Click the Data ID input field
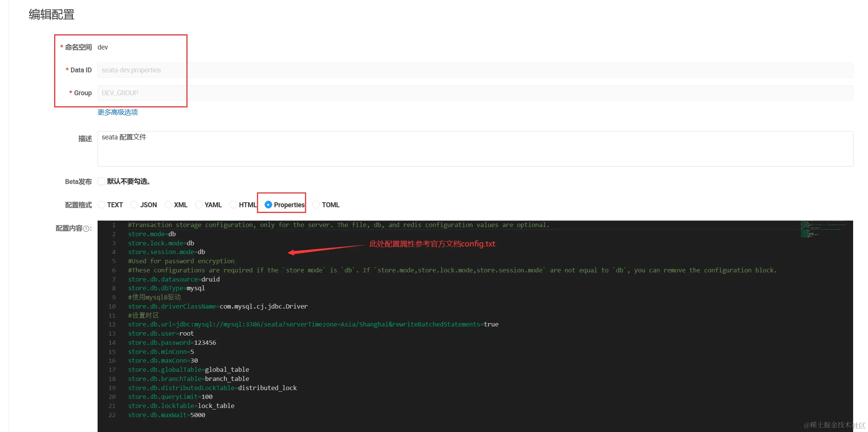 475,70
